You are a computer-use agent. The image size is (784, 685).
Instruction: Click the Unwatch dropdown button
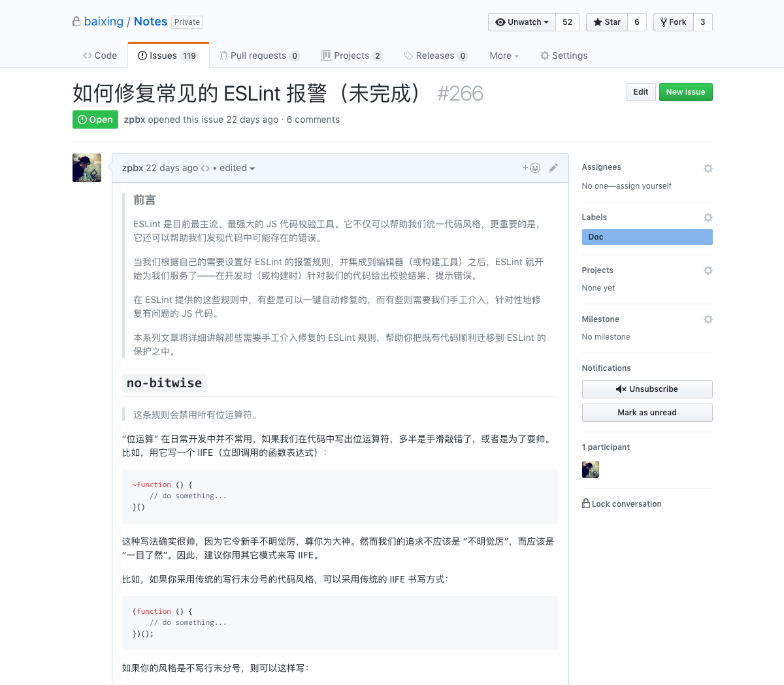pos(522,22)
